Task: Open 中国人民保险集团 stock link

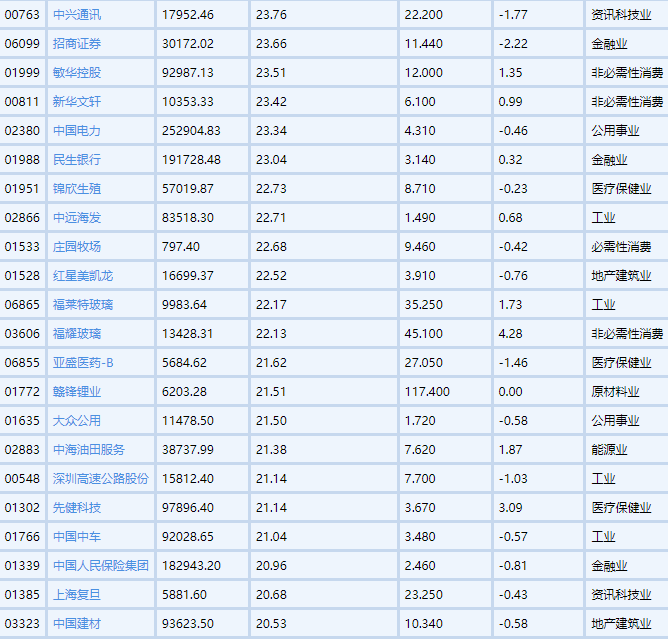Action: click(x=101, y=565)
